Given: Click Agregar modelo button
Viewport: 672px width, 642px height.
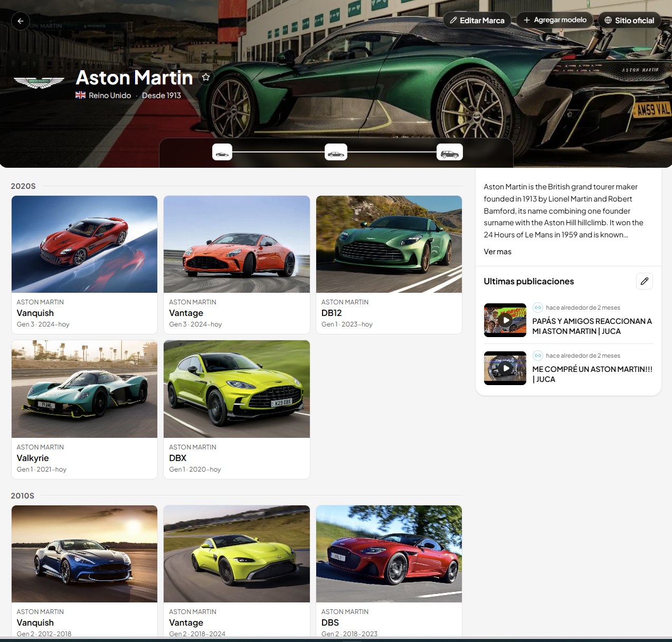Looking at the screenshot, I should [x=555, y=20].
